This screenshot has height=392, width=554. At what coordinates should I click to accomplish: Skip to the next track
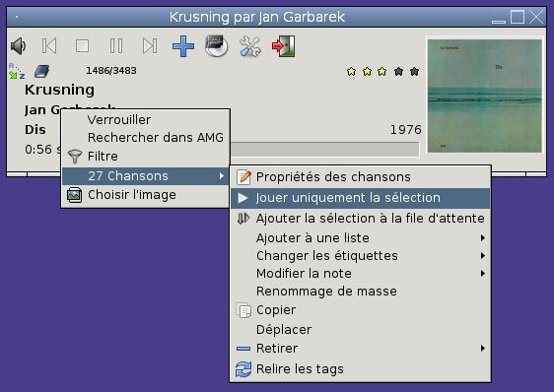[150, 46]
